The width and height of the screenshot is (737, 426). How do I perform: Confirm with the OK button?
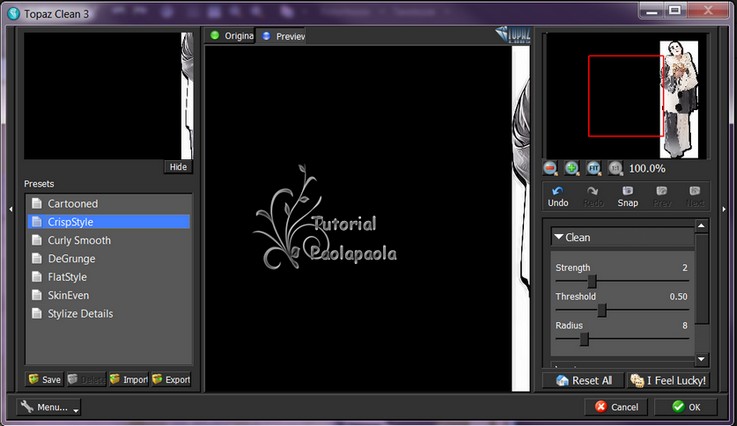686,407
